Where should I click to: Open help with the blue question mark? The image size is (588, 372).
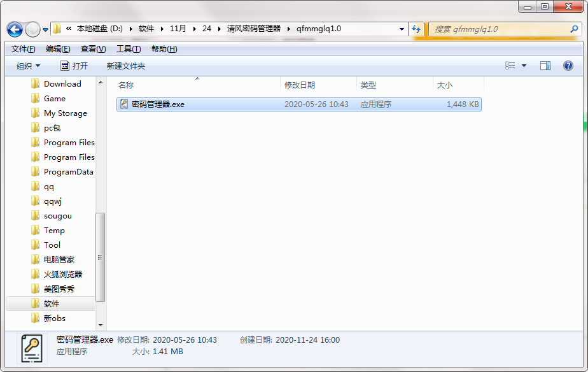click(568, 66)
